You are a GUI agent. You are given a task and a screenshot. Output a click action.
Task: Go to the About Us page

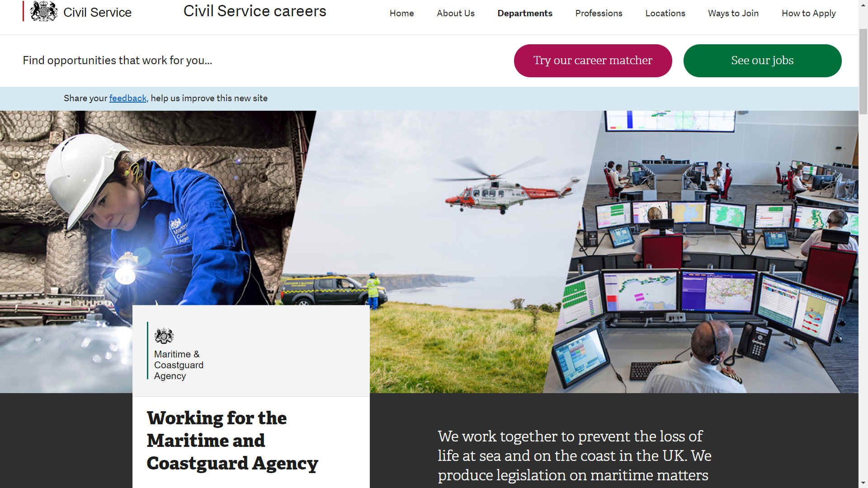(x=455, y=13)
